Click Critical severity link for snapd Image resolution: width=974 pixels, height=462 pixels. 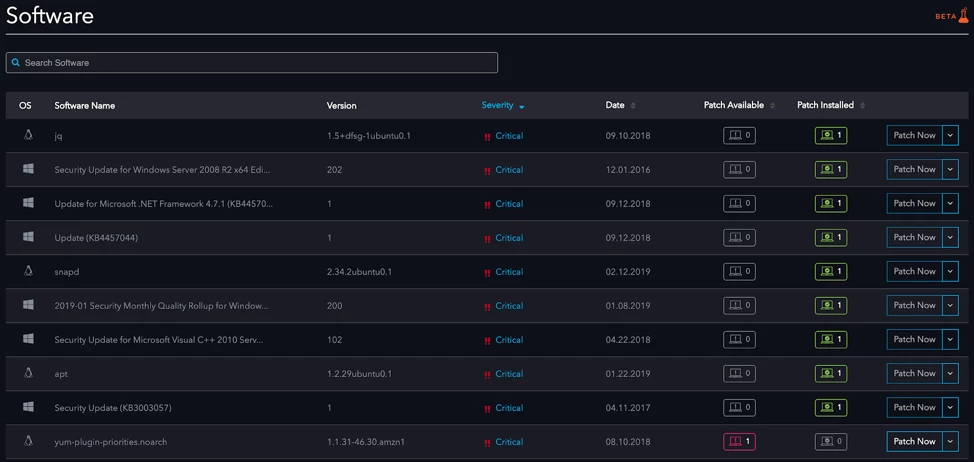pos(509,272)
